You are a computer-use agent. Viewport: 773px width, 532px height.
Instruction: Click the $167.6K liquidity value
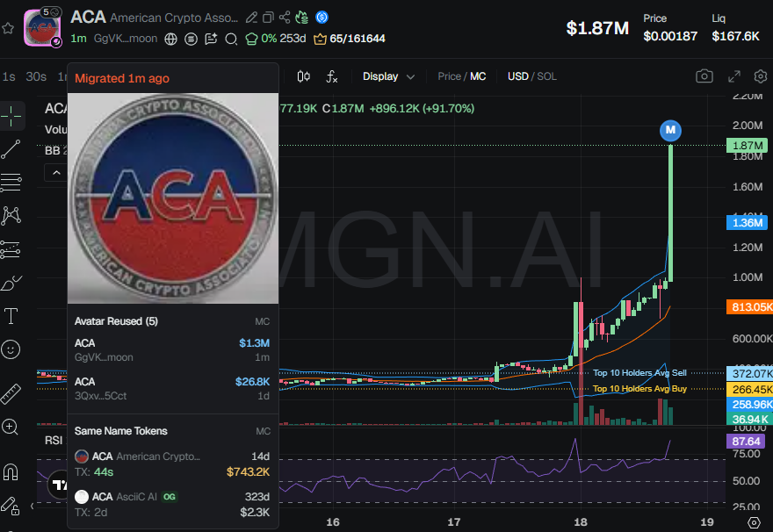(735, 36)
